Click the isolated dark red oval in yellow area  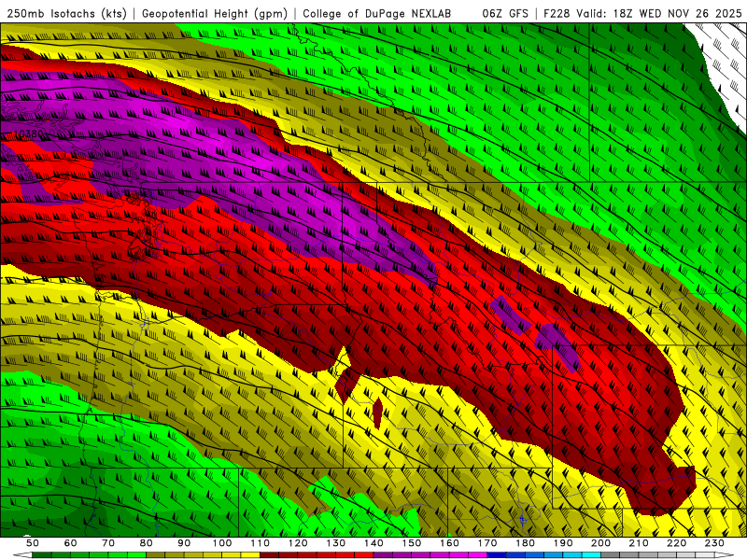click(x=377, y=413)
